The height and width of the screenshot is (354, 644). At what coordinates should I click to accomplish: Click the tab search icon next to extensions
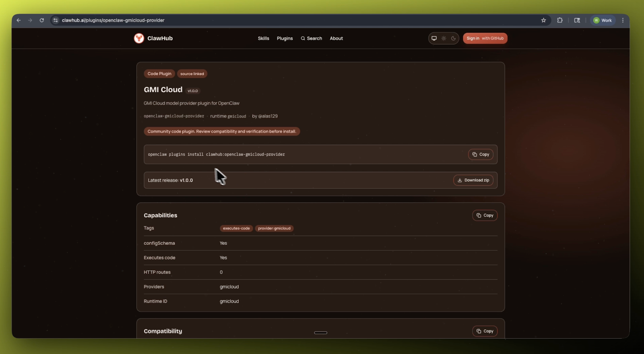point(577,20)
